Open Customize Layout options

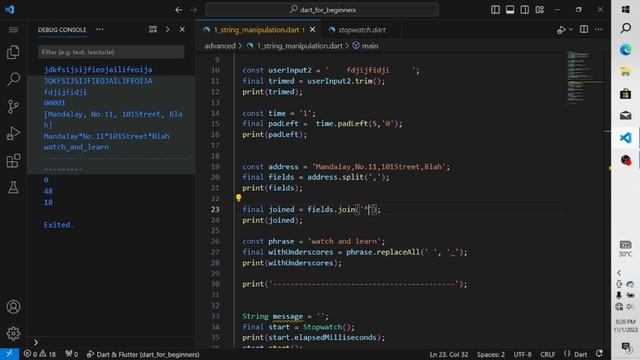coord(540,9)
